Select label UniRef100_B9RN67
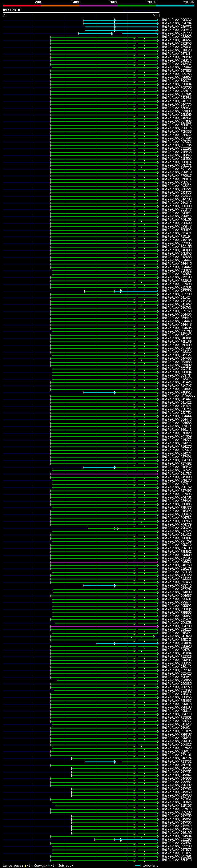Screen dimensions: 197x868 [x=177, y=78]
